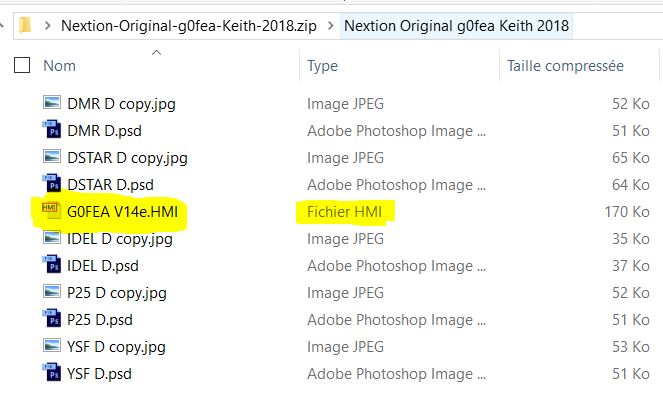Screen dimensions: 663x404
Task: Tick the select-all checkbox beside Nom
Action: [22, 65]
